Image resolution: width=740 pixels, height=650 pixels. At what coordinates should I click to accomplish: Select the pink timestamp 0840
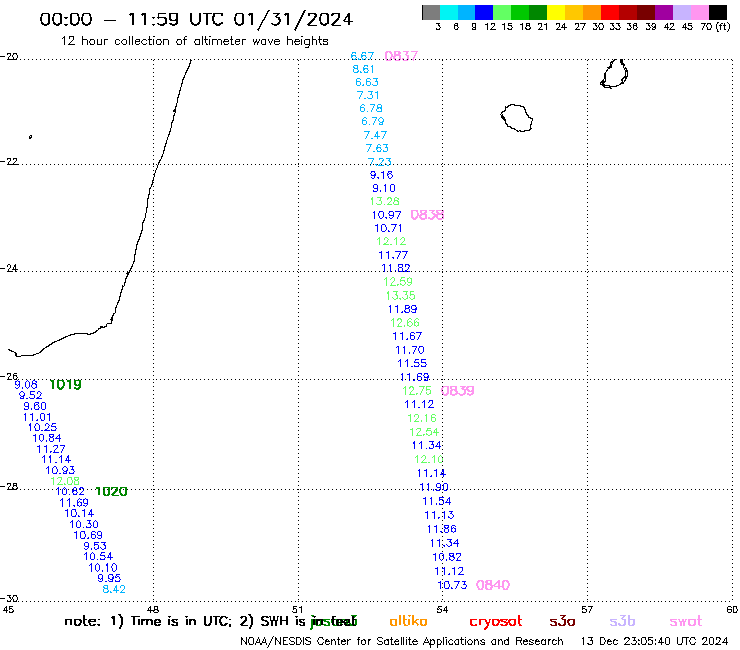493,585
